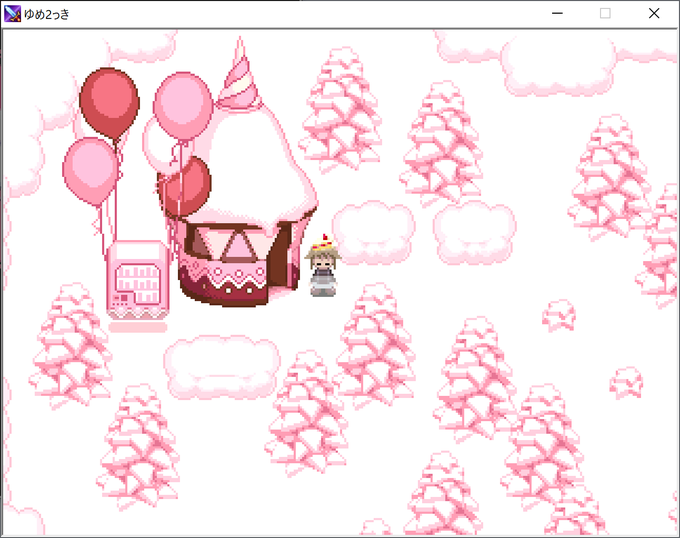
Task: Click the disabled maximize button
Action: coord(605,13)
